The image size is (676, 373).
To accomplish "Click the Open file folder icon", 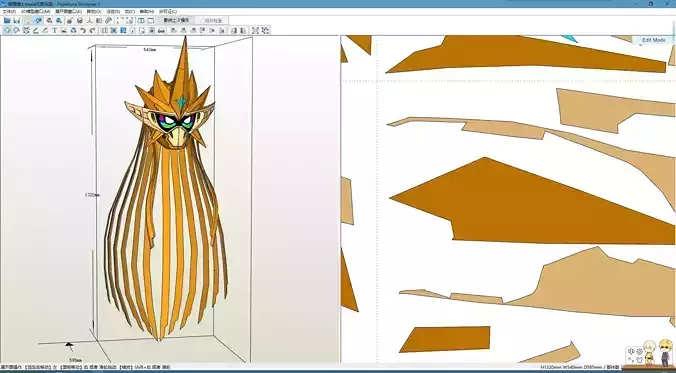I will (x=7, y=20).
